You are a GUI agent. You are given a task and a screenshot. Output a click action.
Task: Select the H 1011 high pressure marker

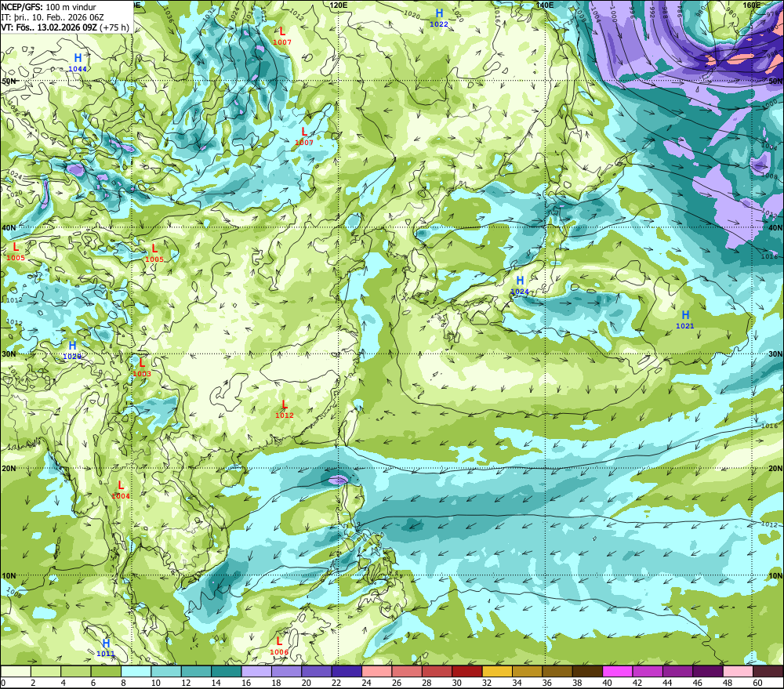coord(106,647)
